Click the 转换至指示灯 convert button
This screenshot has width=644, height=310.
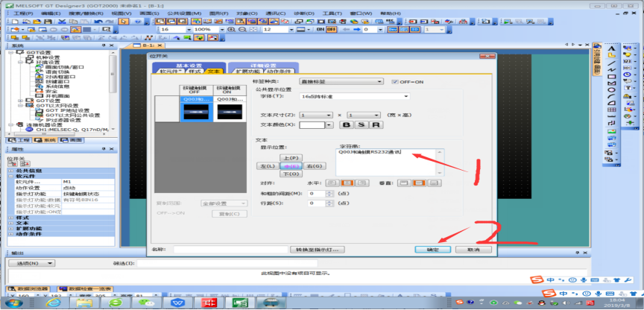click(x=317, y=250)
